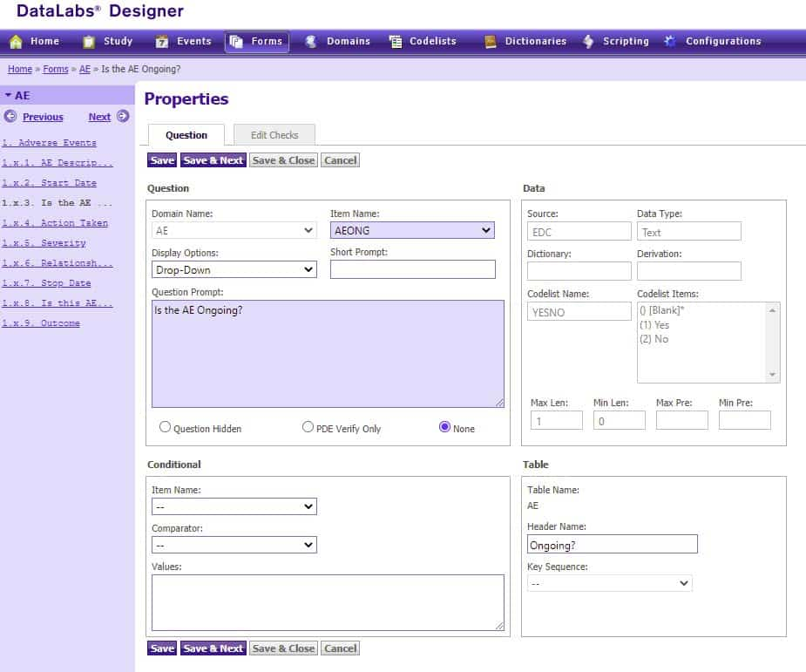The image size is (806, 672).
Task: Go to the Next question link
Action: pyautogui.click(x=99, y=117)
